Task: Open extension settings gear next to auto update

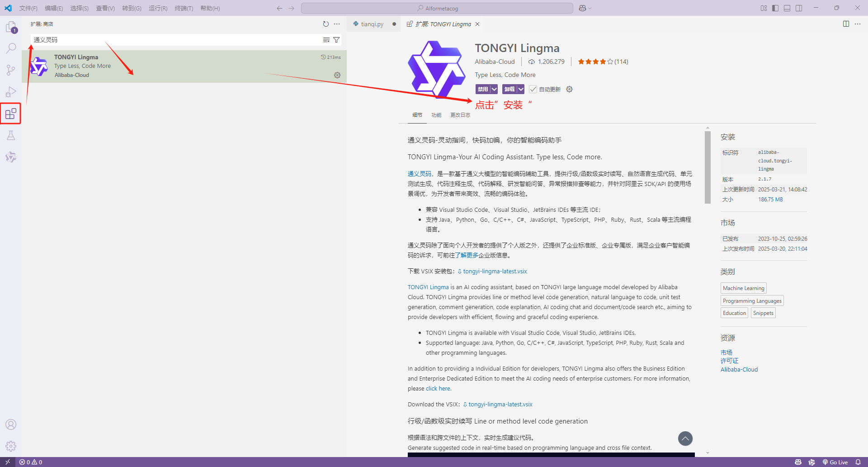Action: coord(570,89)
